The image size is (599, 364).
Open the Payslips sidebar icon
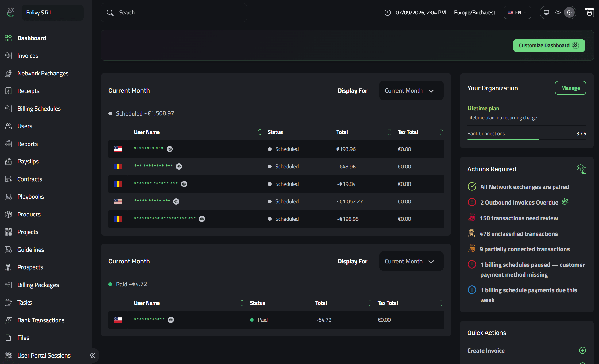pos(8,161)
